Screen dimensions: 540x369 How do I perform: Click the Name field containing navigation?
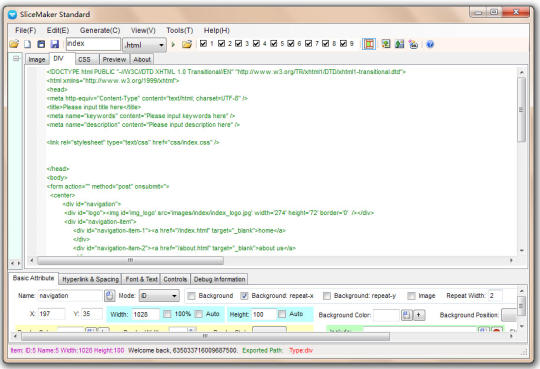click(x=70, y=296)
